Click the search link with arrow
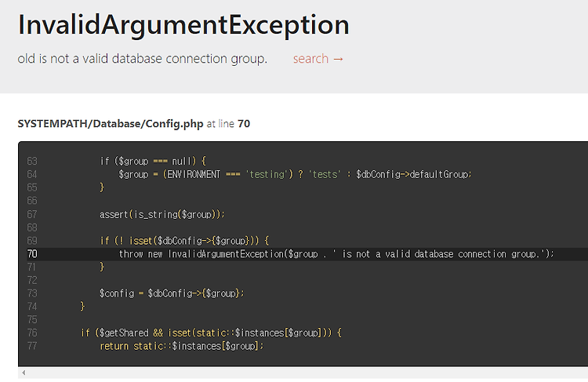The width and height of the screenshot is (588, 382). click(x=318, y=59)
